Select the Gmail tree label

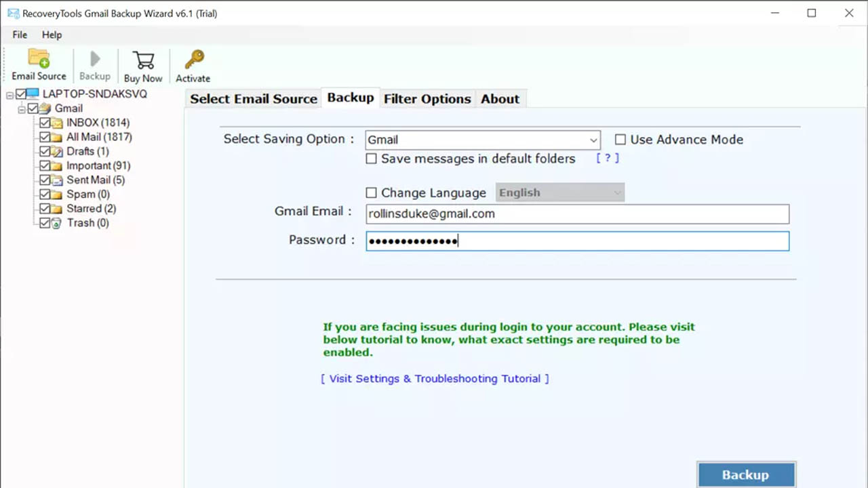tap(68, 108)
